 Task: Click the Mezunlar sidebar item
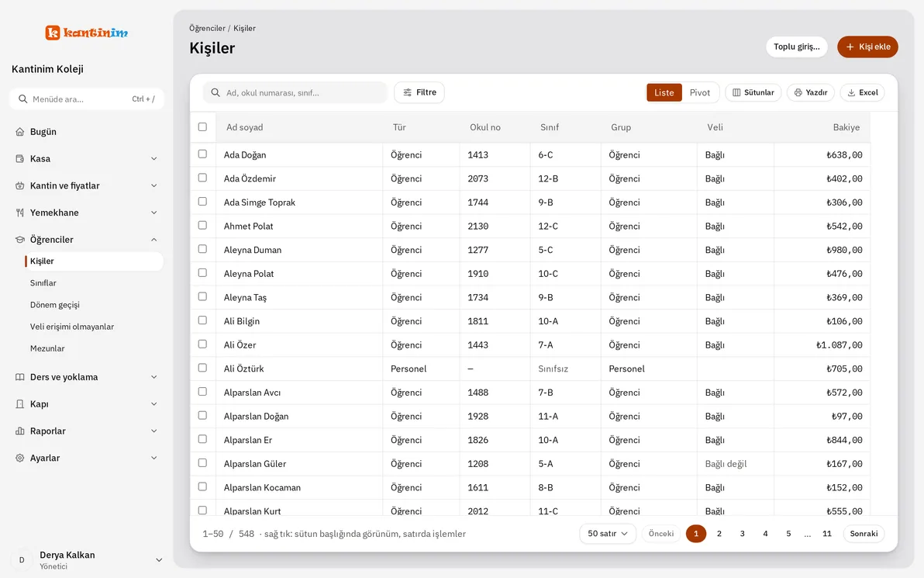47,348
